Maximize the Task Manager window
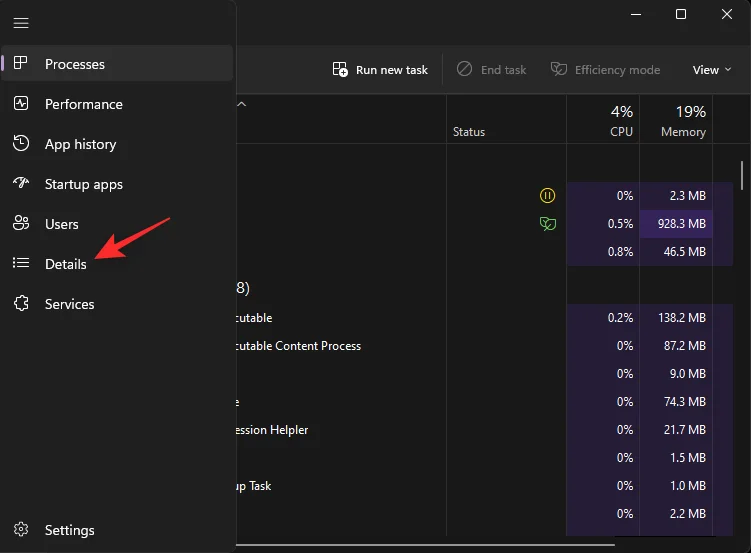751x553 pixels. [681, 14]
